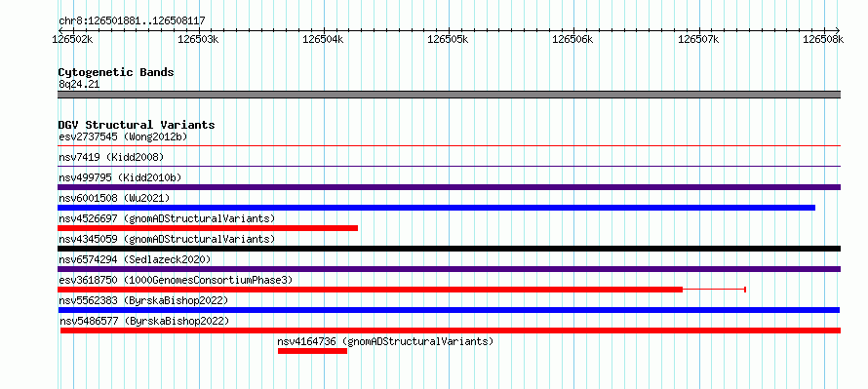Click the red nsv4526697 variant bar

[x=208, y=228]
